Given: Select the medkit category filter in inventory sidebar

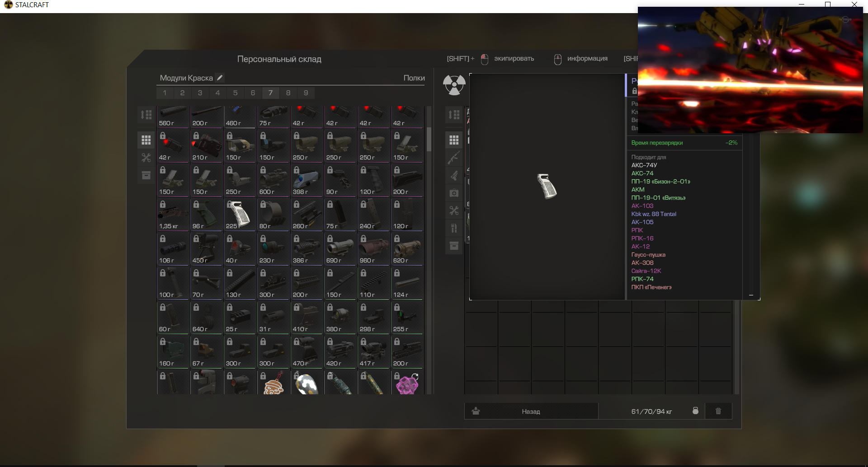Looking at the screenshot, I should click(x=454, y=193).
